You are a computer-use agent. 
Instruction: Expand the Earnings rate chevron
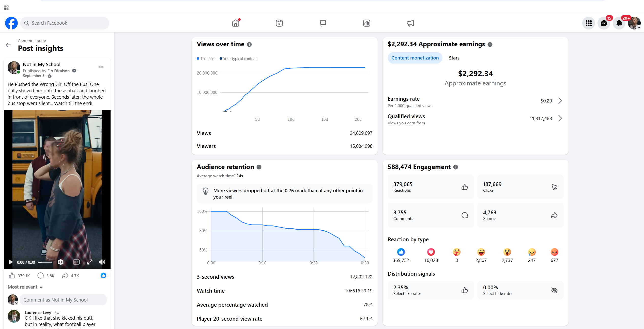[x=560, y=101]
